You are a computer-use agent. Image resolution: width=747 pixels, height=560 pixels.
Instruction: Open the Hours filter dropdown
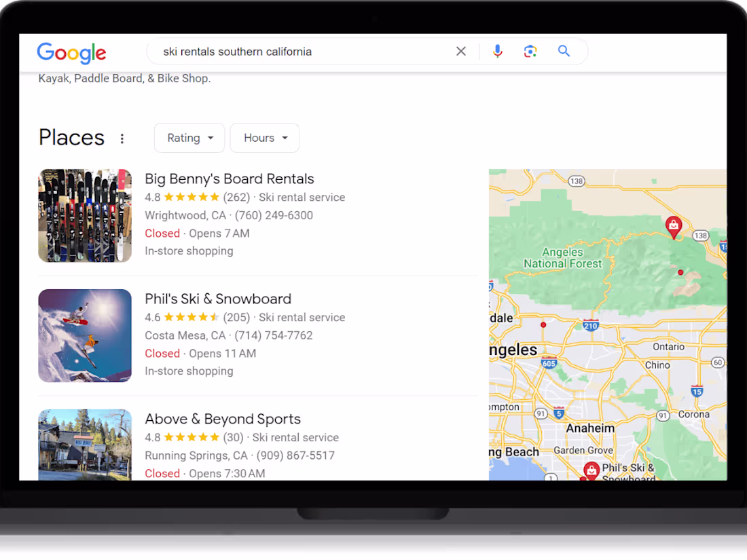(x=264, y=138)
